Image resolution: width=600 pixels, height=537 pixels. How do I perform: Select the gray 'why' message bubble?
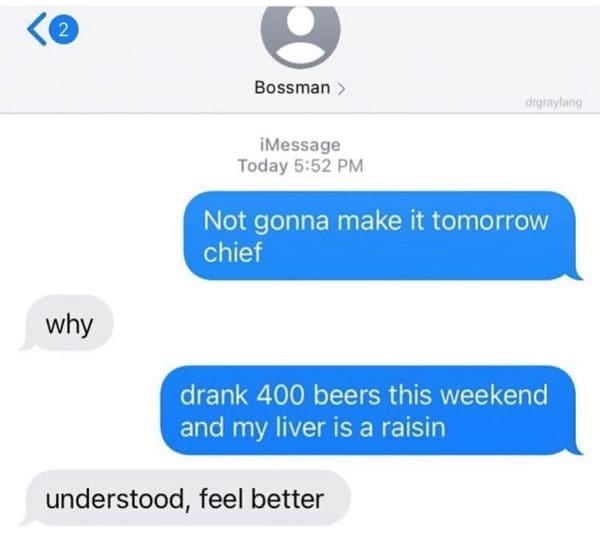point(69,323)
